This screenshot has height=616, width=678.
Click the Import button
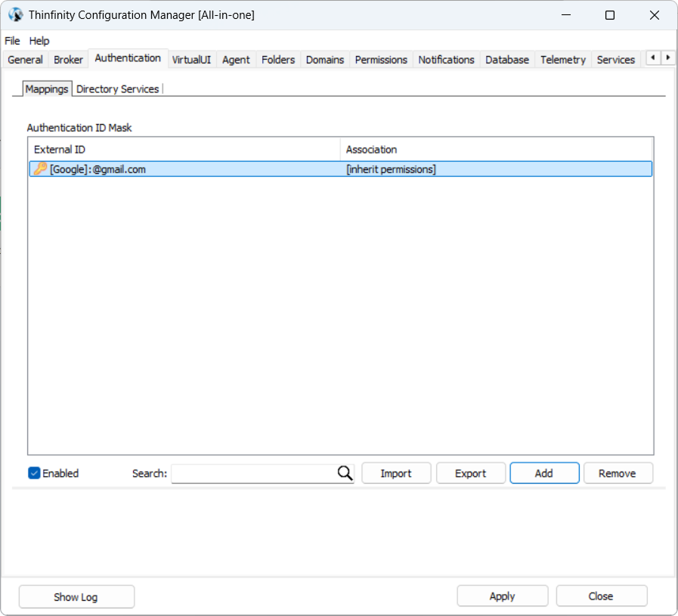click(396, 473)
